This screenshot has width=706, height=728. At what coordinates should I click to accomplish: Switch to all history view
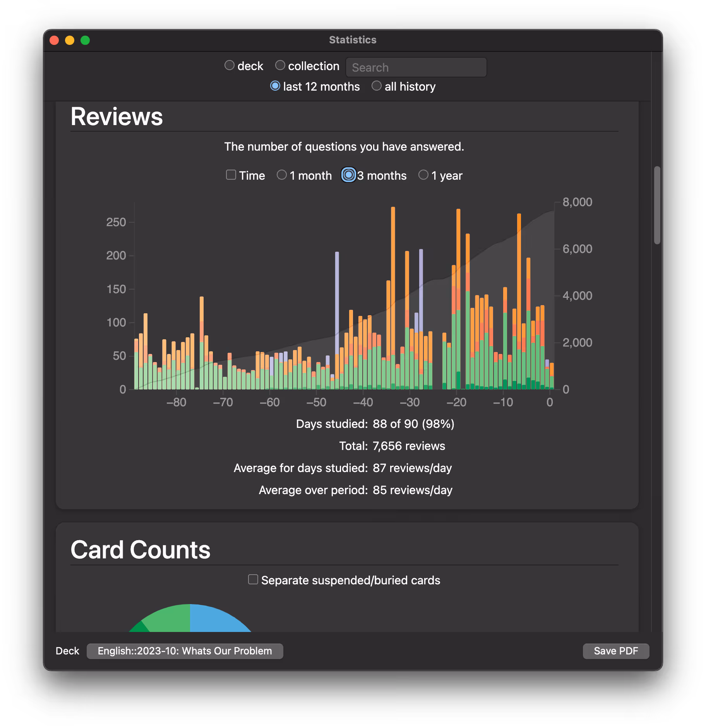tap(376, 86)
